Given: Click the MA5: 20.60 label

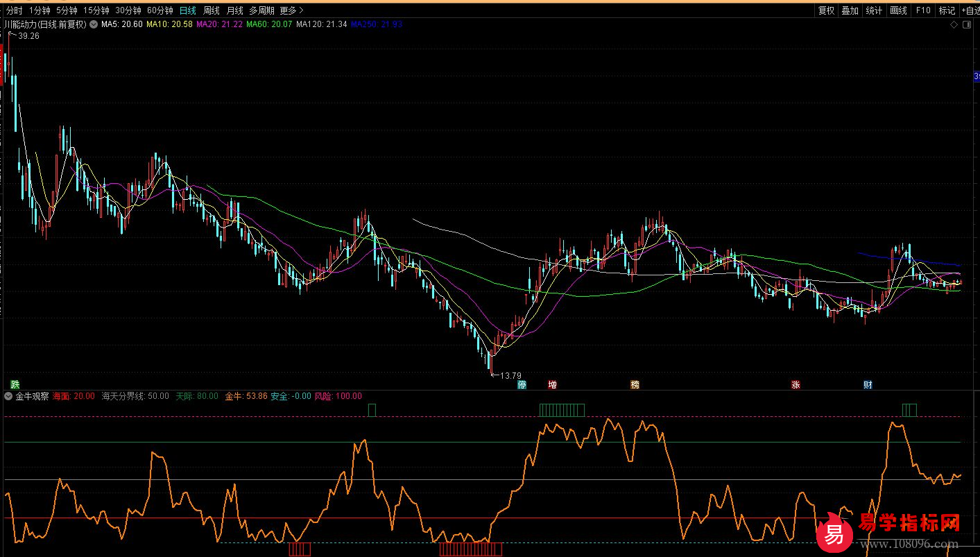Looking at the screenshot, I should click(x=122, y=24).
